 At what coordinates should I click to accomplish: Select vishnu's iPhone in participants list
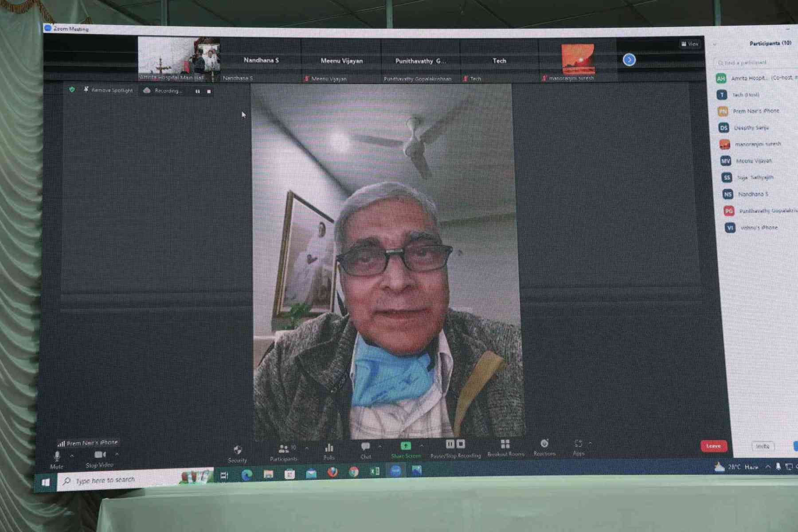coord(761,227)
